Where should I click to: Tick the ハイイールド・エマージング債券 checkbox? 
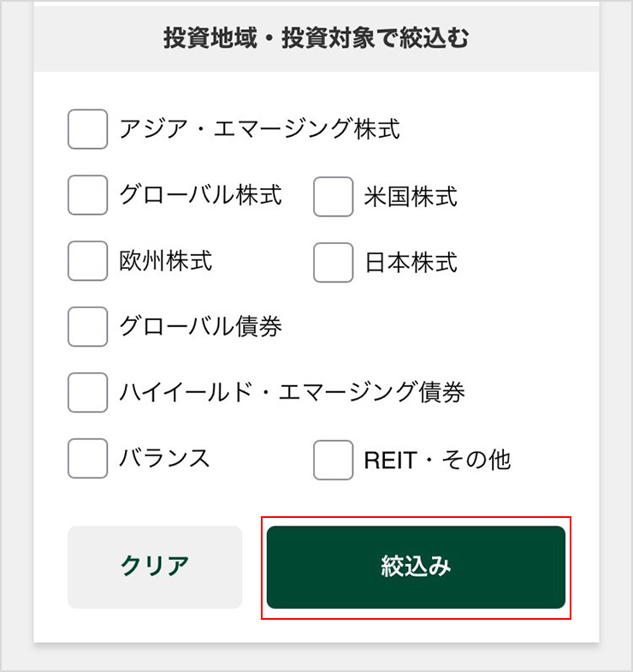pos(87,393)
